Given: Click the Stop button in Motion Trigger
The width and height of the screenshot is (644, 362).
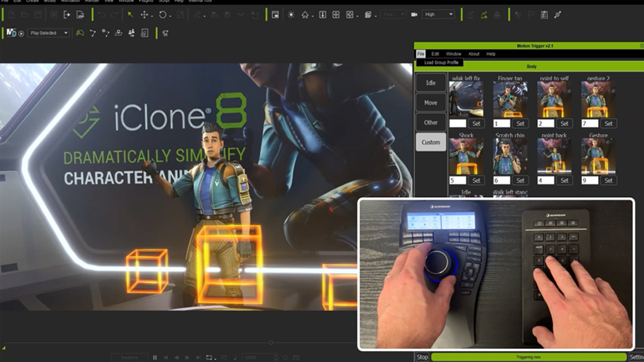Looking at the screenshot, I should [x=422, y=357].
